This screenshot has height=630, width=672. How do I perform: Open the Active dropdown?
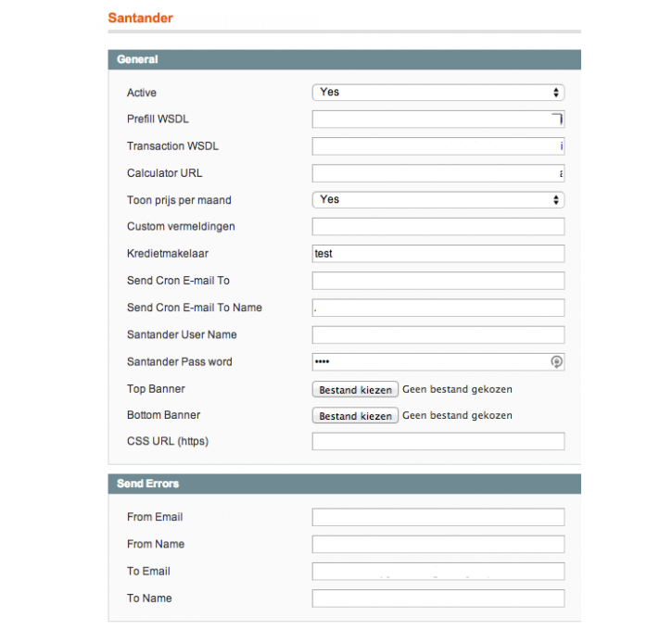(438, 93)
